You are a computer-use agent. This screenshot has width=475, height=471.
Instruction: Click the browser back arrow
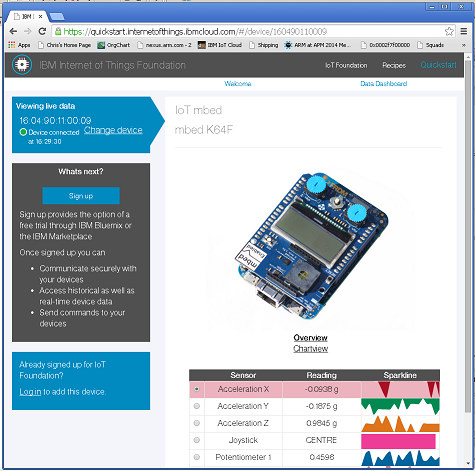click(13, 31)
